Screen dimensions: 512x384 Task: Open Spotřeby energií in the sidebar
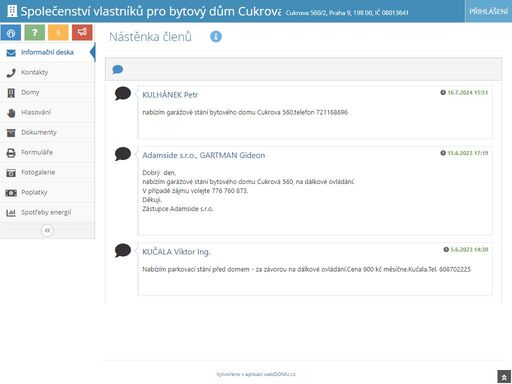click(x=47, y=212)
